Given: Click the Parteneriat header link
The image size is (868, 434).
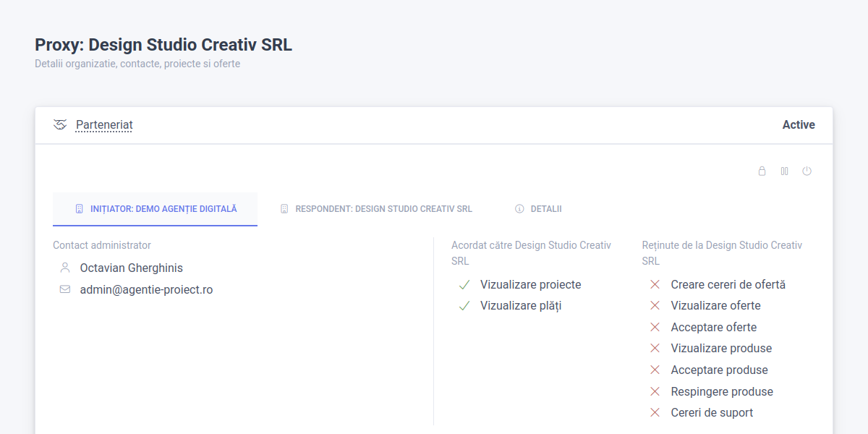Looking at the screenshot, I should pos(104,125).
